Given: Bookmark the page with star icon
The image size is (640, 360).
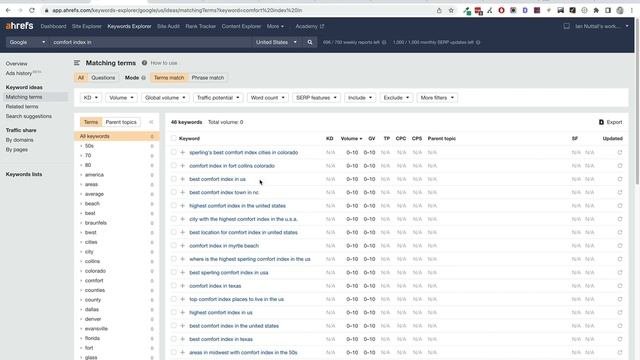Looking at the screenshot, I should [451, 10].
